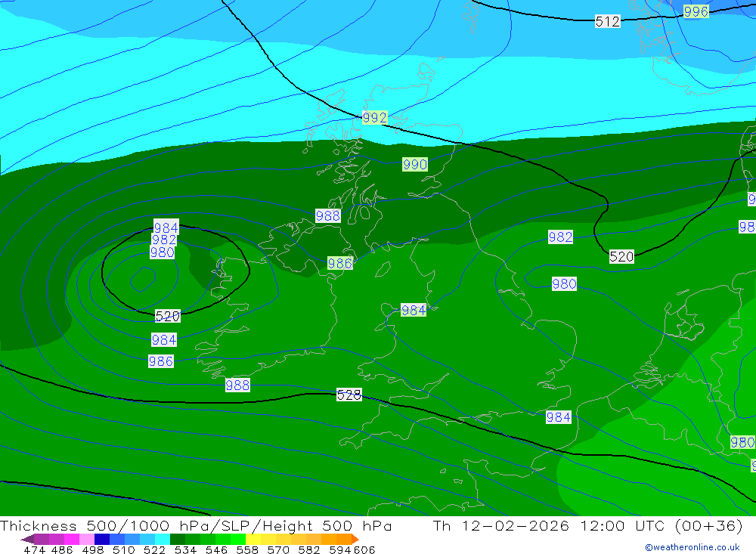Click the 992 isobar label over Scotland
Image resolution: width=756 pixels, height=554 pixels.
(x=374, y=118)
